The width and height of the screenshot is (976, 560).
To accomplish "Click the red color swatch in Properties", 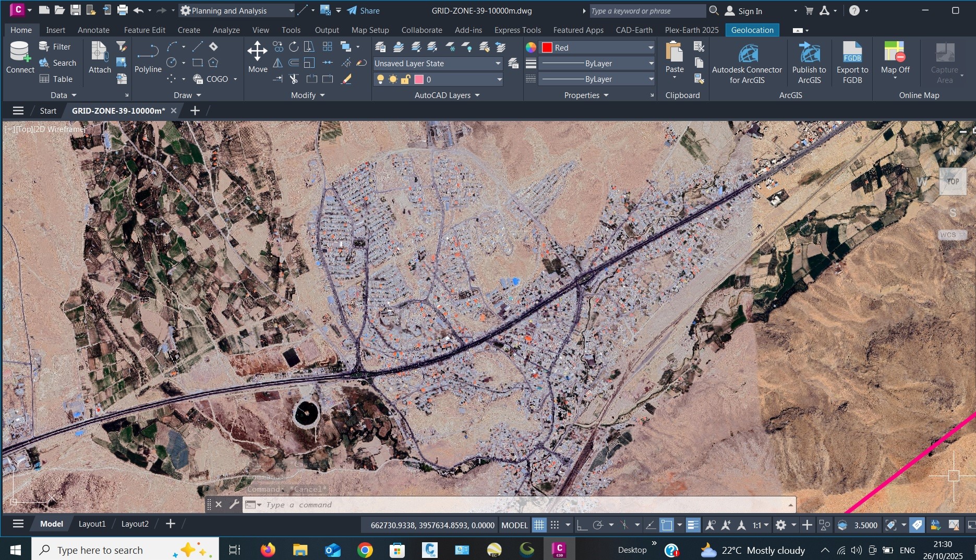I will tap(547, 47).
